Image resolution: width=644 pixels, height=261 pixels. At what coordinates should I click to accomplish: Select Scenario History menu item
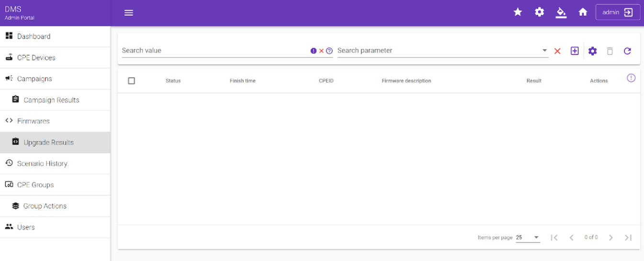tap(42, 163)
